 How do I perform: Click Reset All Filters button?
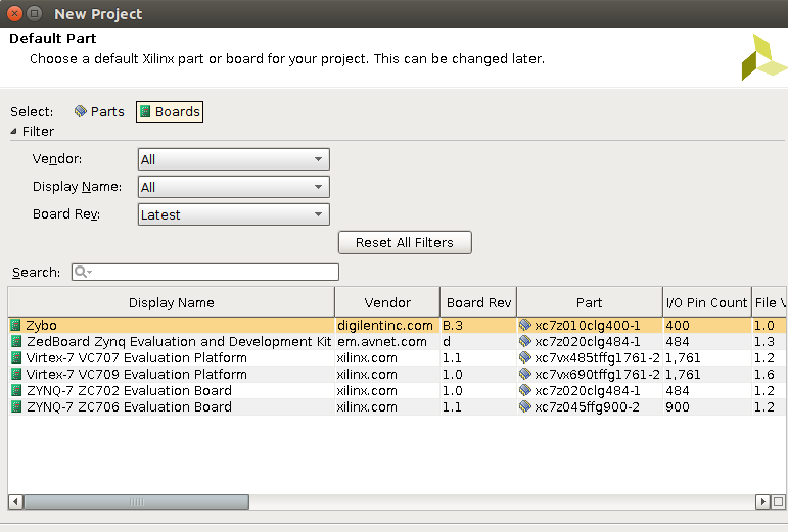tap(405, 242)
